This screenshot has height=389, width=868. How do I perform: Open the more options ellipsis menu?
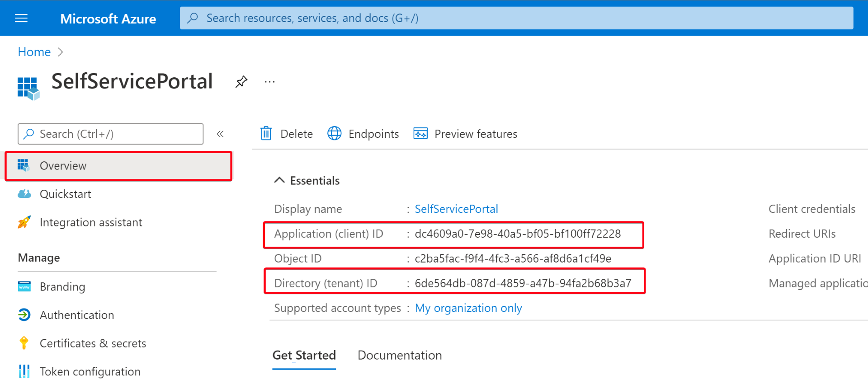click(x=270, y=82)
